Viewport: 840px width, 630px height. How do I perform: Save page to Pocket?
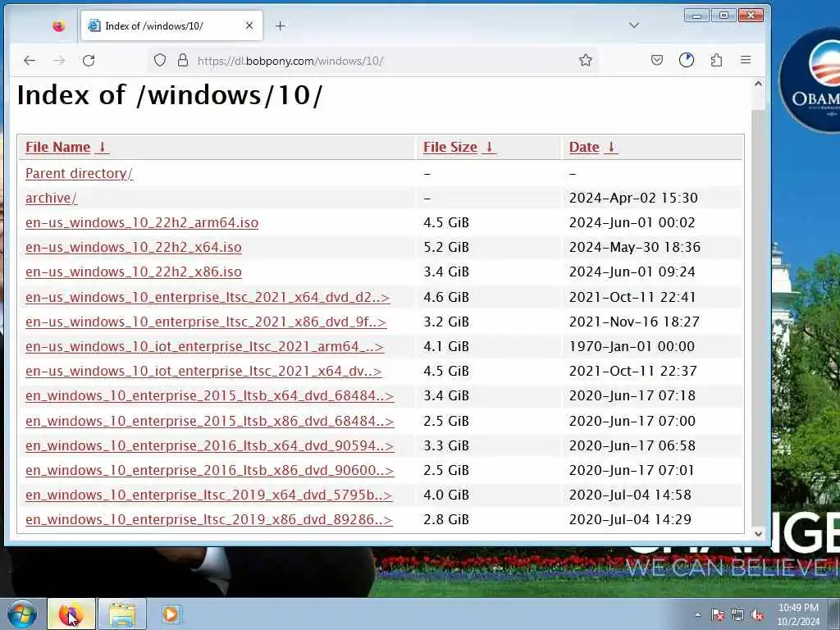coord(657,60)
